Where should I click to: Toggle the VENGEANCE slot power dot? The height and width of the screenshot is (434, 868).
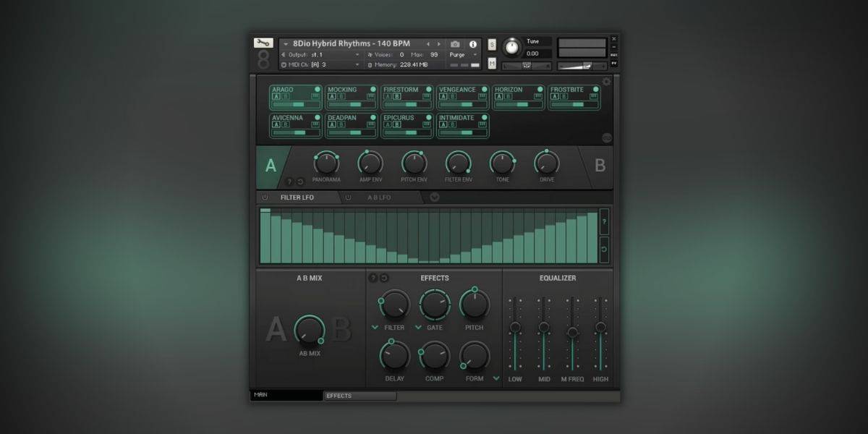pyautogui.click(x=484, y=89)
